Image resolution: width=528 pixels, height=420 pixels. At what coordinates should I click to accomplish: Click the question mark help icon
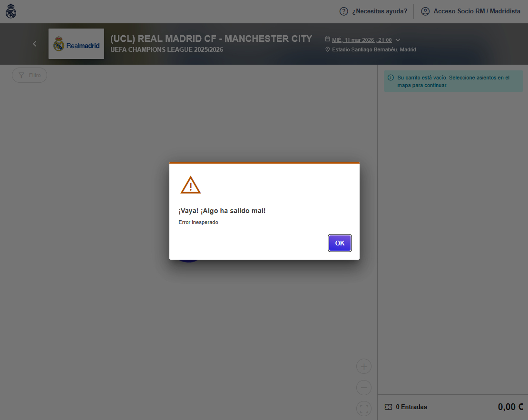tap(343, 11)
